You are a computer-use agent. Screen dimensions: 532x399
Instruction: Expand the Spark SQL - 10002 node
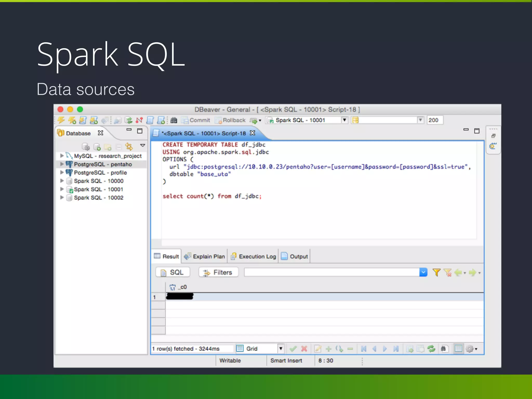62,197
